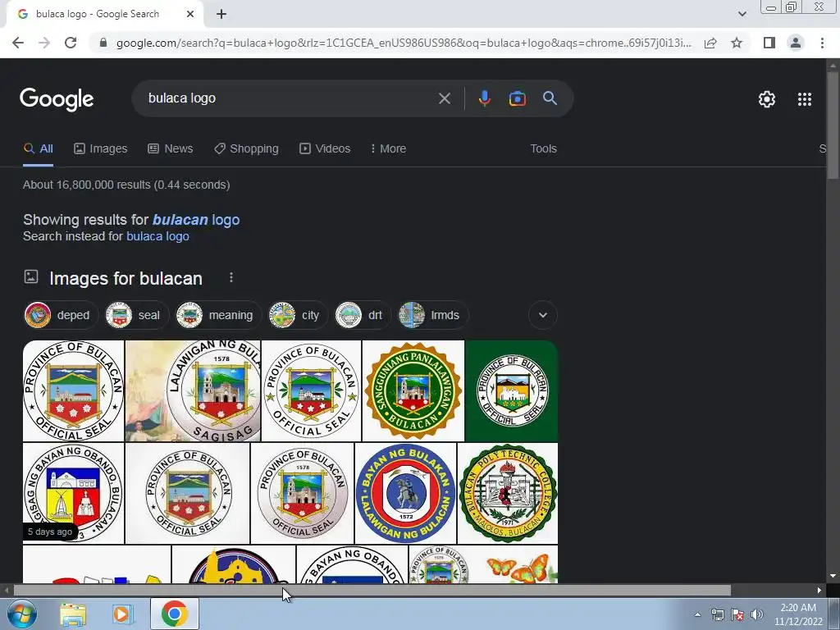Go back to the previous page
The height and width of the screenshot is (630, 840).
18,43
